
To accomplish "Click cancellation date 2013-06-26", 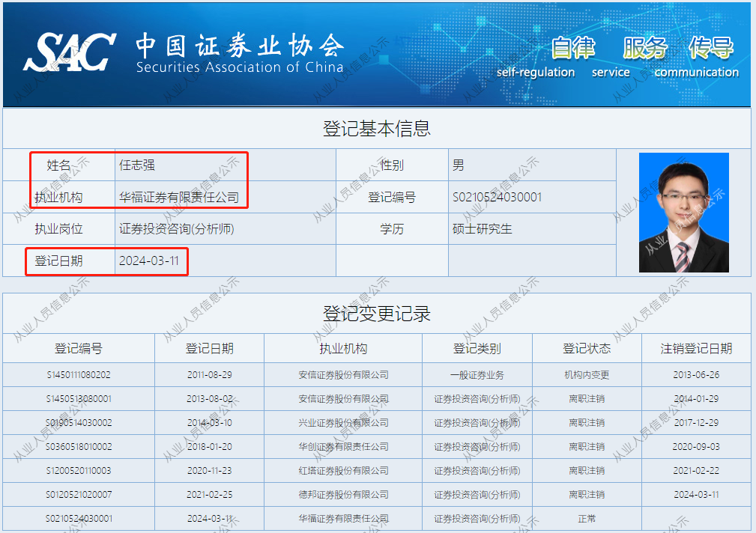I will 696,375.
